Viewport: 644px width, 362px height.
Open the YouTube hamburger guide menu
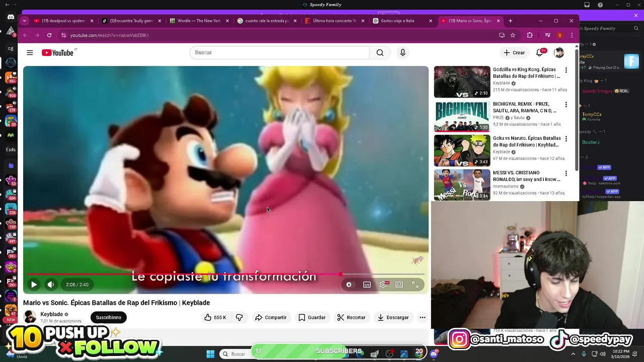[30, 52]
